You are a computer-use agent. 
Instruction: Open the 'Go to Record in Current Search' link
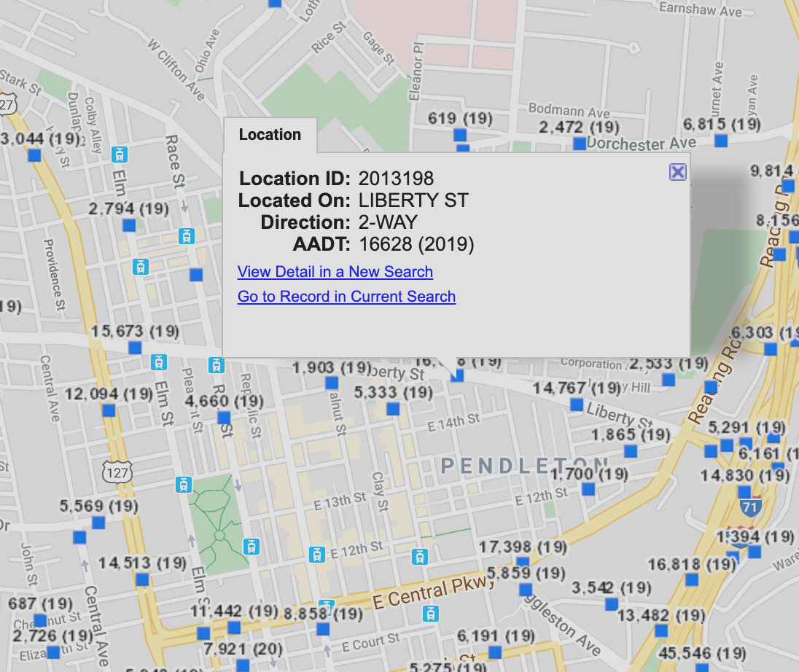[346, 297]
